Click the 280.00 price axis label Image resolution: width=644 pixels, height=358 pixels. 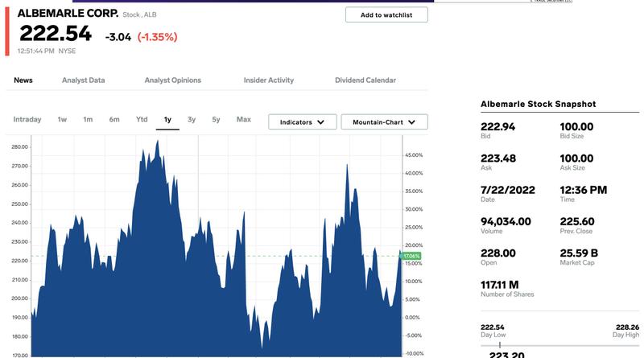pyautogui.click(x=19, y=146)
